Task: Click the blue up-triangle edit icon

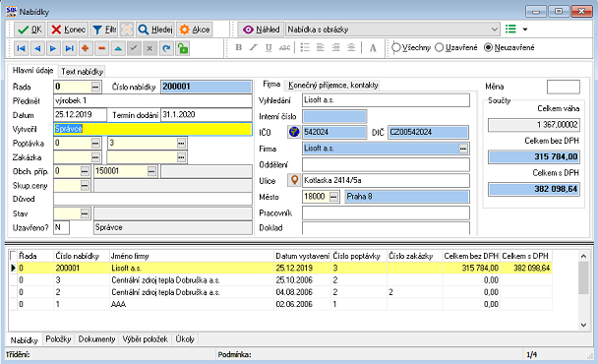Action: [118, 48]
